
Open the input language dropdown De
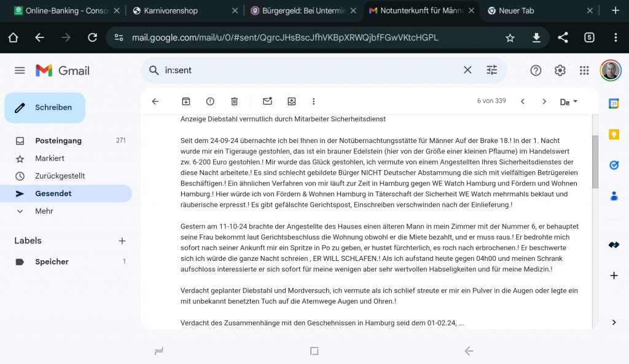pyautogui.click(x=568, y=102)
